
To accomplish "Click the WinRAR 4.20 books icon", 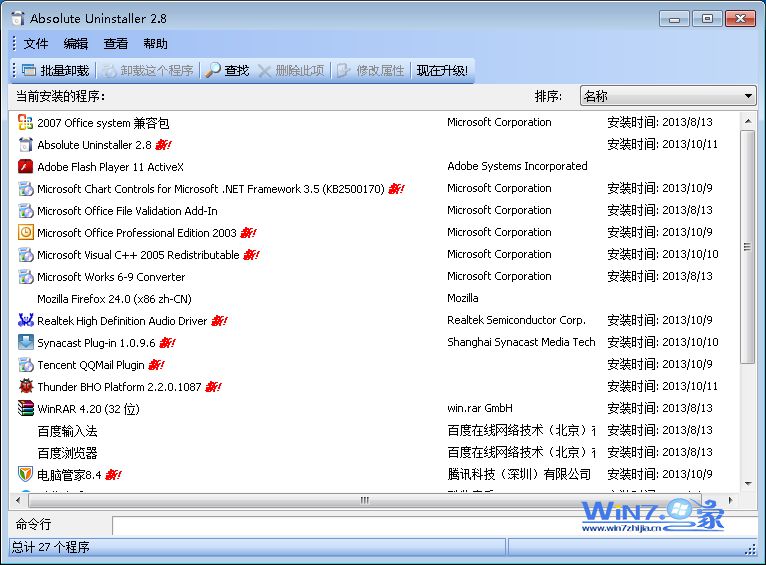I will pyautogui.click(x=25, y=408).
